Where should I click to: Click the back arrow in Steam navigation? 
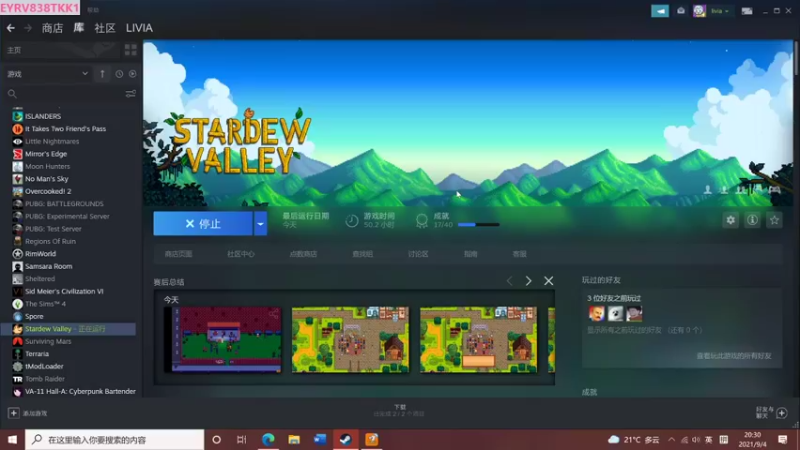(x=11, y=28)
